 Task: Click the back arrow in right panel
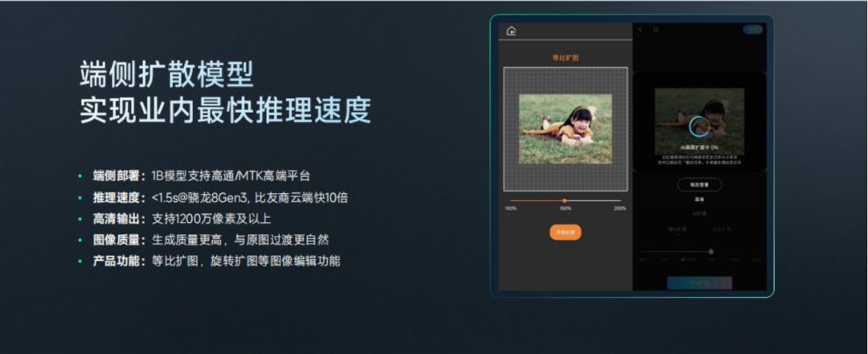coord(641,30)
